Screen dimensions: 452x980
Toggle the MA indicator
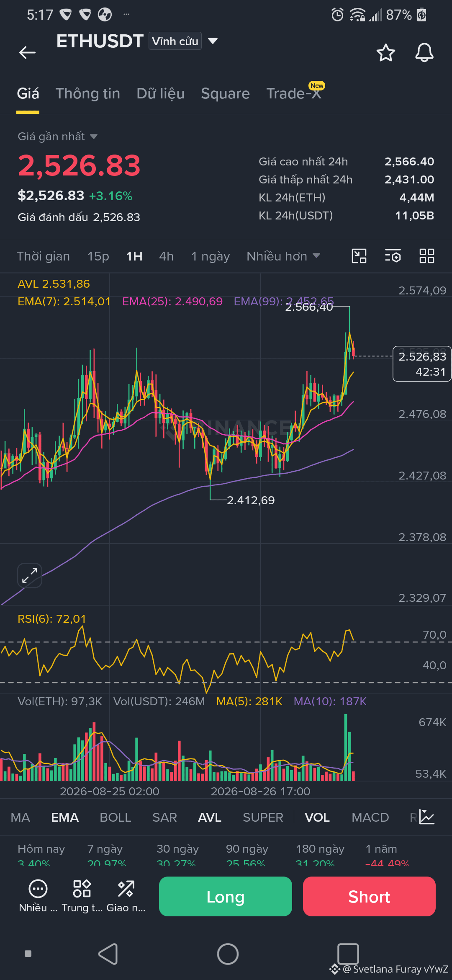point(21,817)
